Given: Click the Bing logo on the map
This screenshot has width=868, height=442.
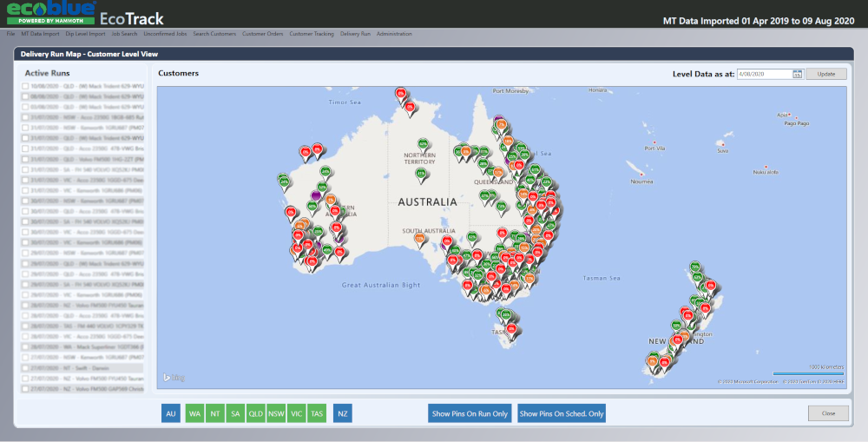Looking at the screenshot, I should point(174,377).
